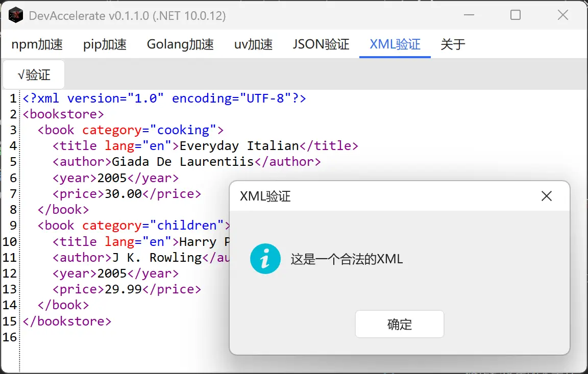
Task: Click the price 30.00 line
Action: point(127,194)
